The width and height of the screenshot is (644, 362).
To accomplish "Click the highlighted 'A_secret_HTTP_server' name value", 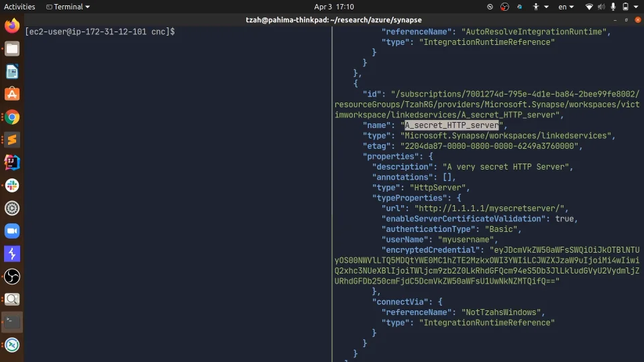I will coord(451,125).
